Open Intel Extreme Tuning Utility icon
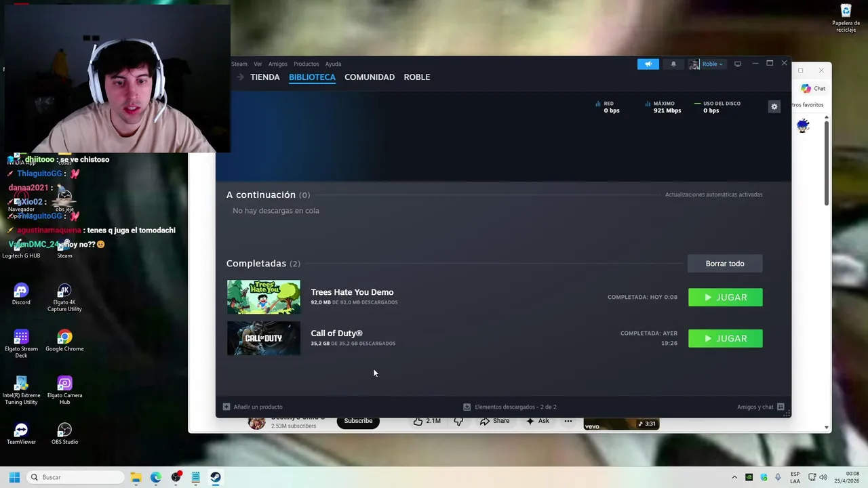The width and height of the screenshot is (868, 488). [21, 390]
